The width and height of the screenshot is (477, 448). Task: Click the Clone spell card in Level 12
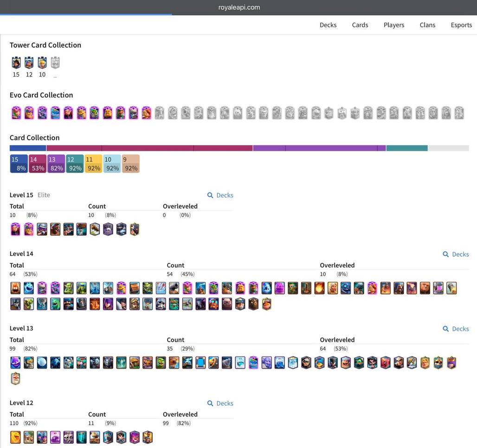coord(82,437)
